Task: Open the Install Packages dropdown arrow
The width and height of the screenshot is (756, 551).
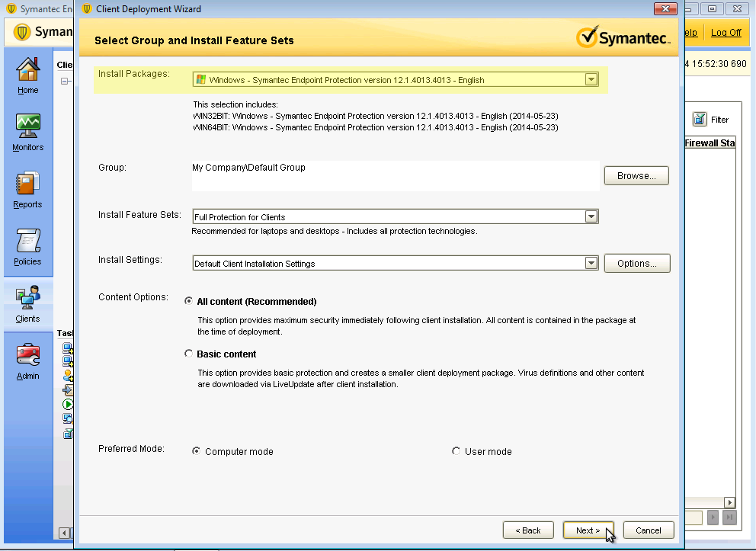Action: point(591,79)
